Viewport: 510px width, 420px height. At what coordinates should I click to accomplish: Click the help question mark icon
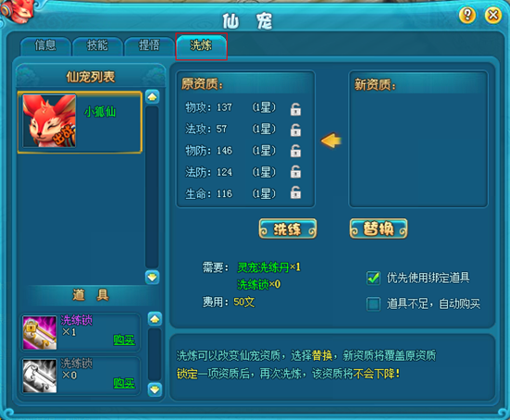coord(467,15)
